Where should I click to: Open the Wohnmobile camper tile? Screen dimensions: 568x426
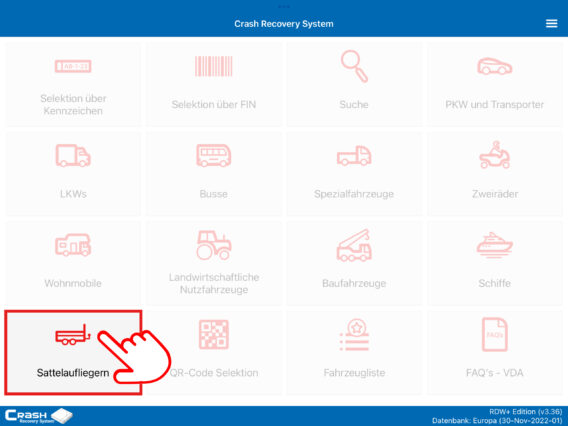tap(73, 263)
